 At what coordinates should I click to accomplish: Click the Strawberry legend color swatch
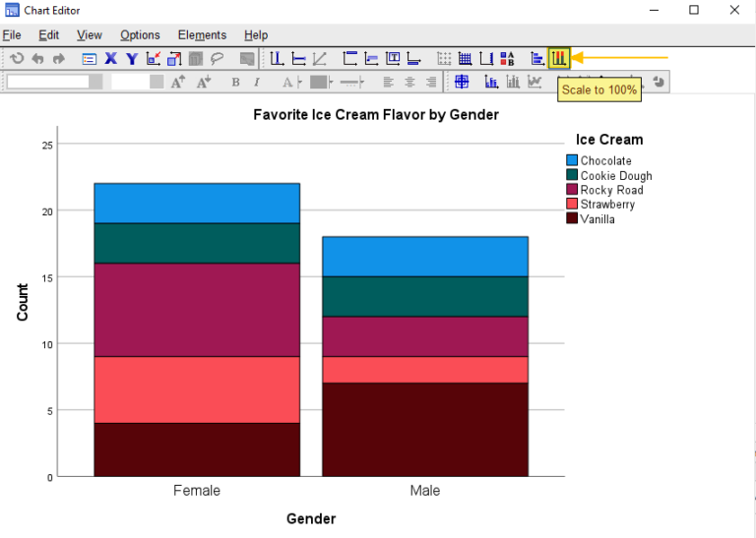572,204
